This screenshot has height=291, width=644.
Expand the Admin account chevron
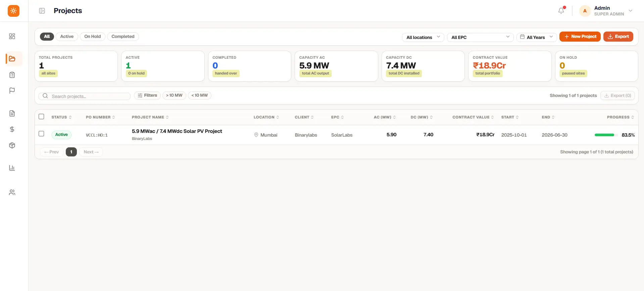coord(631,11)
